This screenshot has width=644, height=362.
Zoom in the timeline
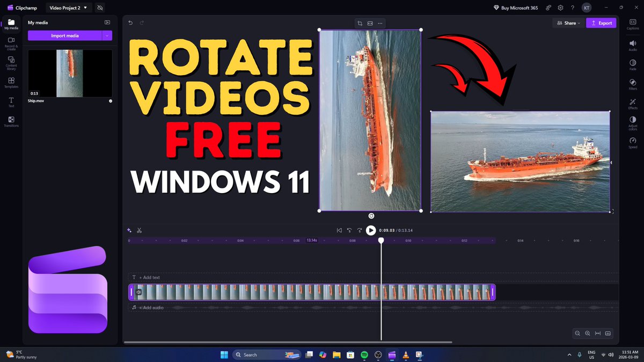pyautogui.click(x=588, y=334)
